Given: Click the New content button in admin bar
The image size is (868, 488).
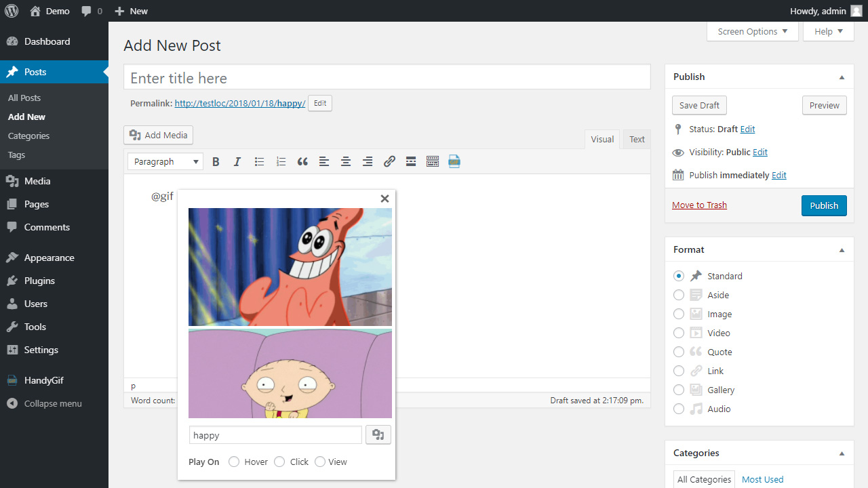Looking at the screenshot, I should click(x=132, y=11).
